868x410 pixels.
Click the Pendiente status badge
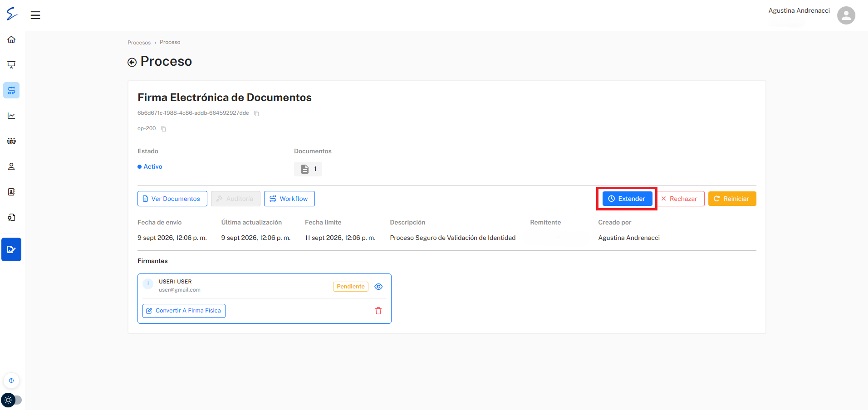point(351,287)
